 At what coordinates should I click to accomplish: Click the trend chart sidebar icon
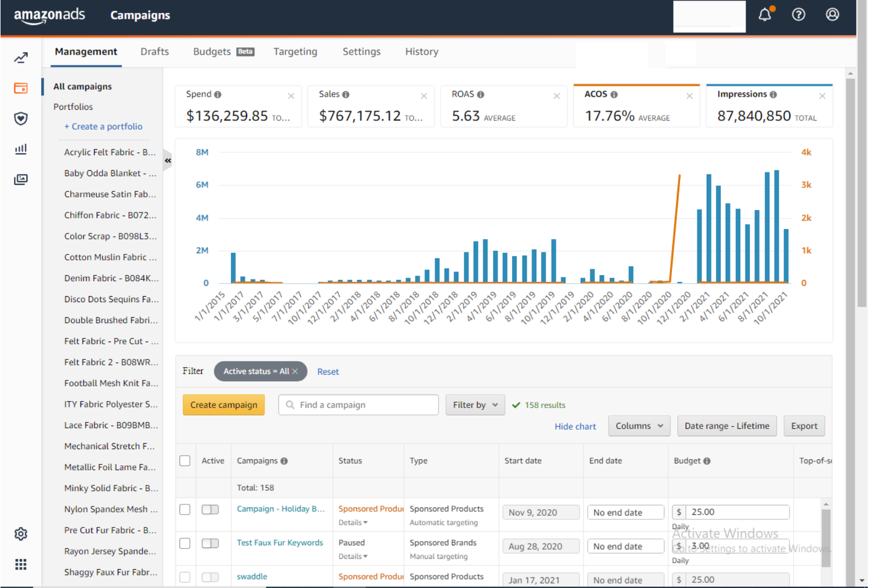[x=21, y=58]
